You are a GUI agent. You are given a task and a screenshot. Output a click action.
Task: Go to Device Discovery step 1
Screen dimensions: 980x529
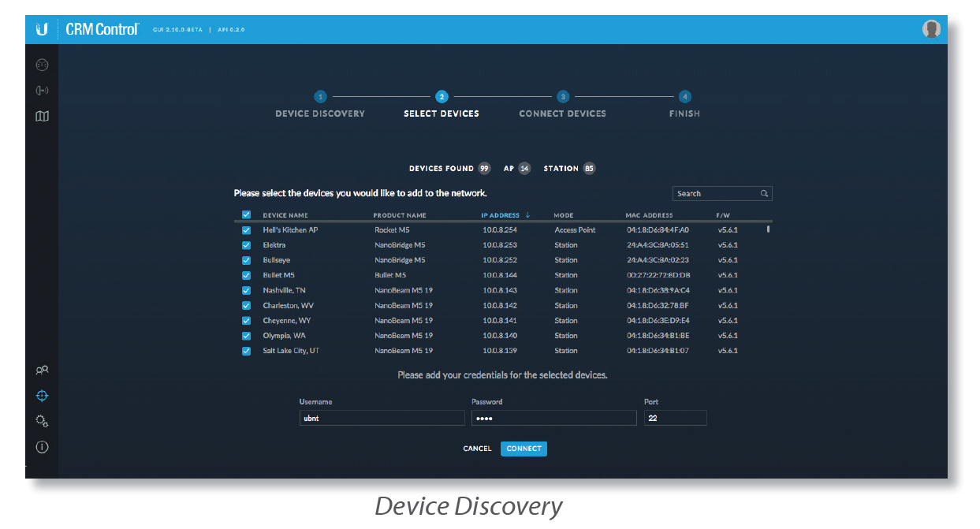pos(320,97)
